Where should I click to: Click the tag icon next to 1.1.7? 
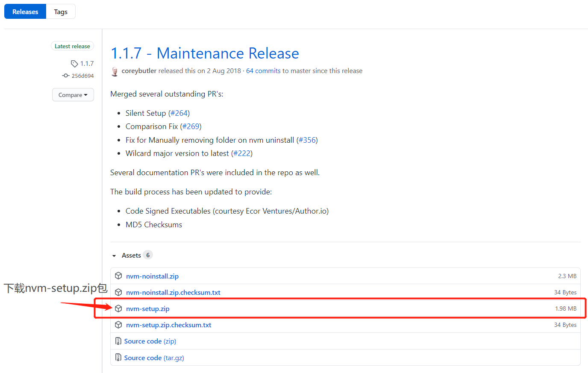coord(74,64)
